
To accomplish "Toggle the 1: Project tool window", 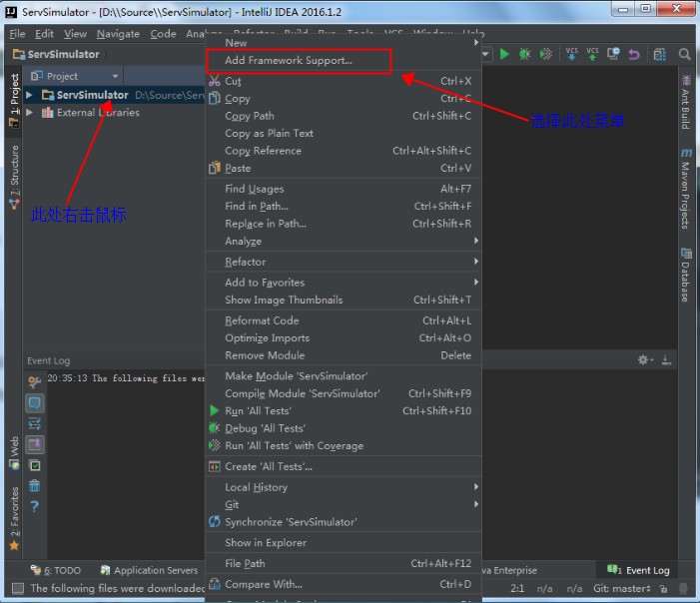I will pyautogui.click(x=14, y=101).
